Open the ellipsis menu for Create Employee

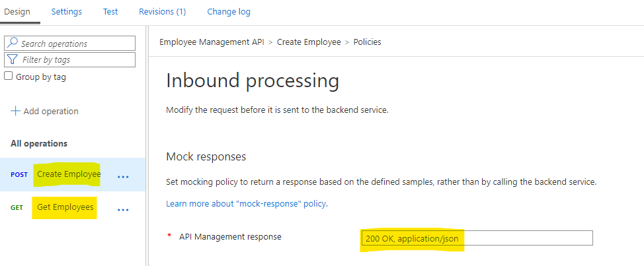coord(123,176)
